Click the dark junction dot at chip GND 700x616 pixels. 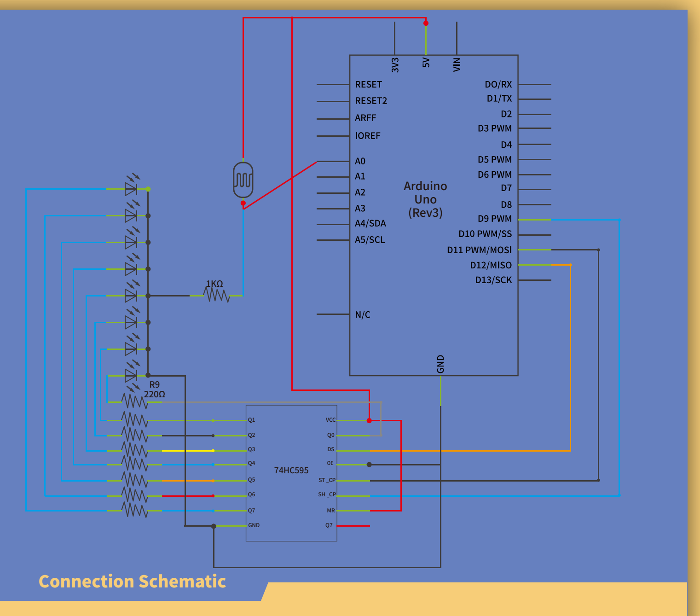point(214,526)
